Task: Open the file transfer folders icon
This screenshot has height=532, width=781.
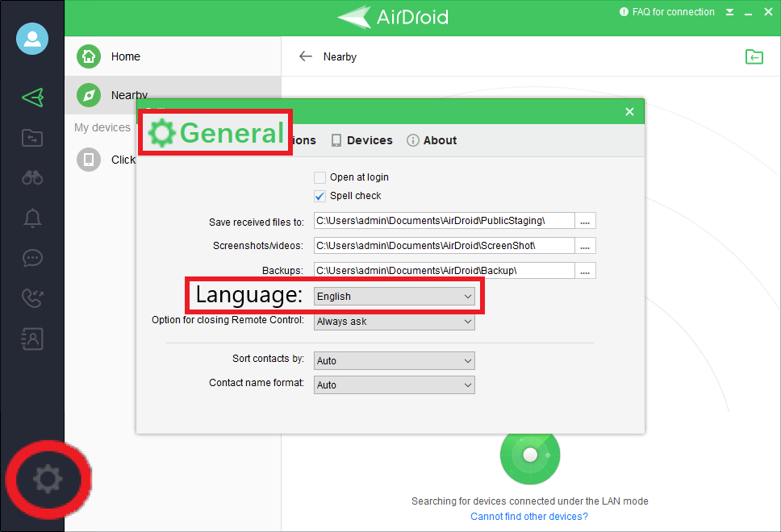Action: point(32,137)
